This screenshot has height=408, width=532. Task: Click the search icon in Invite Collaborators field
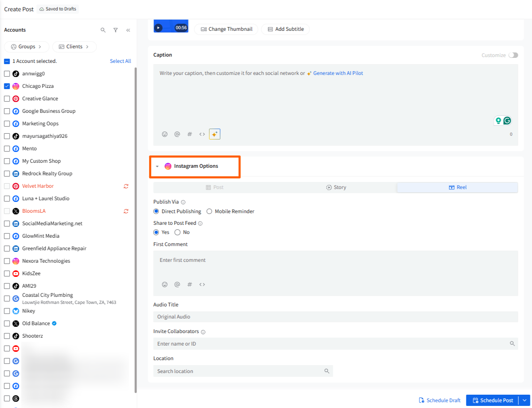pos(512,344)
